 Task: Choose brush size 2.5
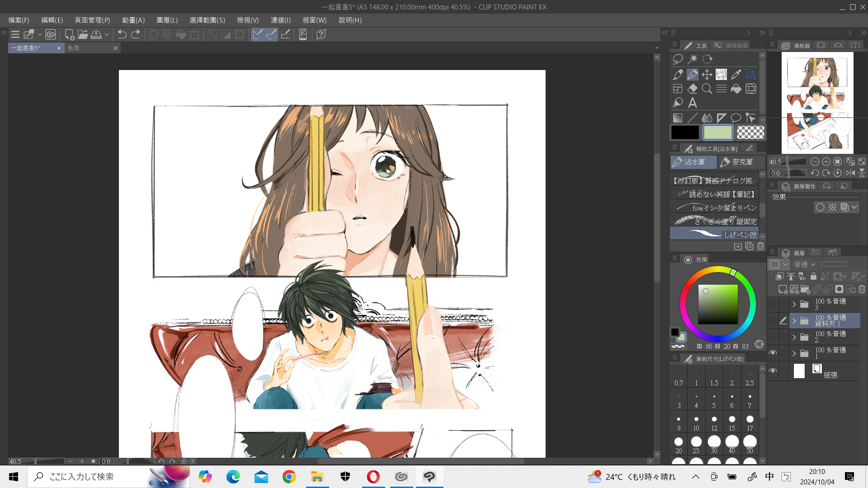tap(750, 378)
